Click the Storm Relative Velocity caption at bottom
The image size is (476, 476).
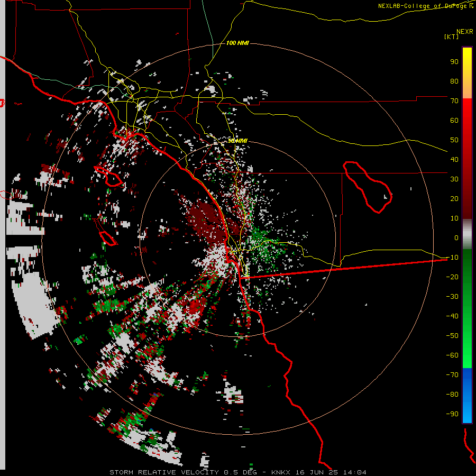(x=237, y=472)
